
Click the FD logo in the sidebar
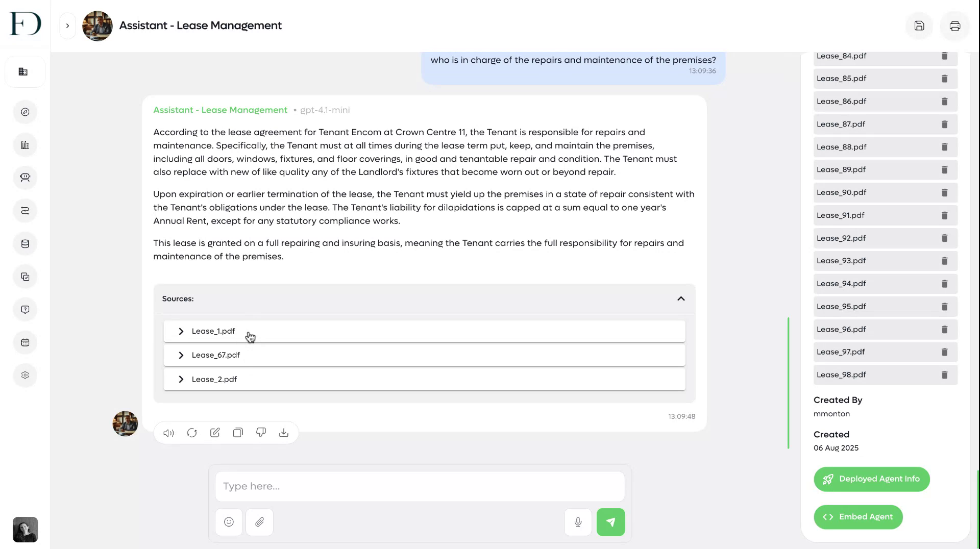[25, 24]
